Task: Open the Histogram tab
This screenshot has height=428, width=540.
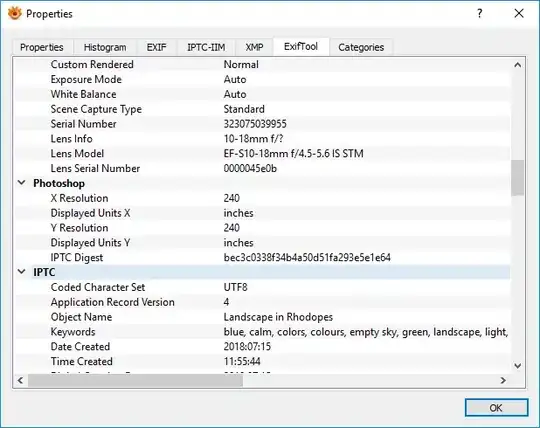Action: coord(105,47)
